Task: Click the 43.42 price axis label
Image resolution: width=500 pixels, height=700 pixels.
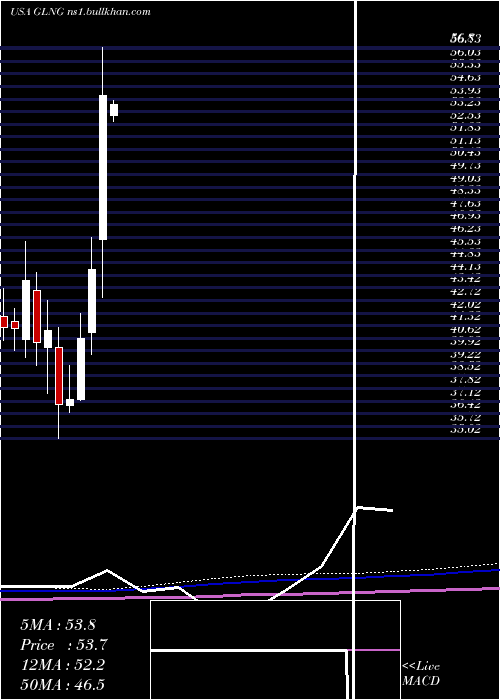Action: coord(465,279)
